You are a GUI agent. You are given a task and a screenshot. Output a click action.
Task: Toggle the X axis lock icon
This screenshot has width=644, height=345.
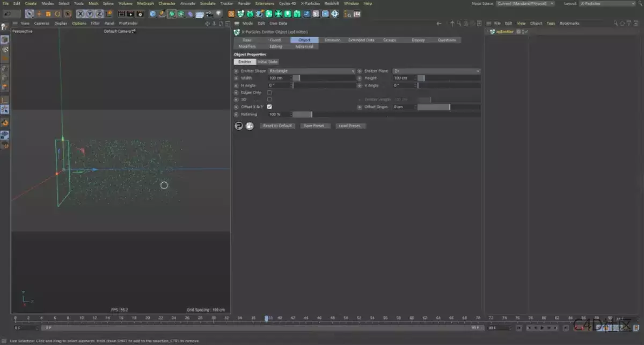click(79, 14)
